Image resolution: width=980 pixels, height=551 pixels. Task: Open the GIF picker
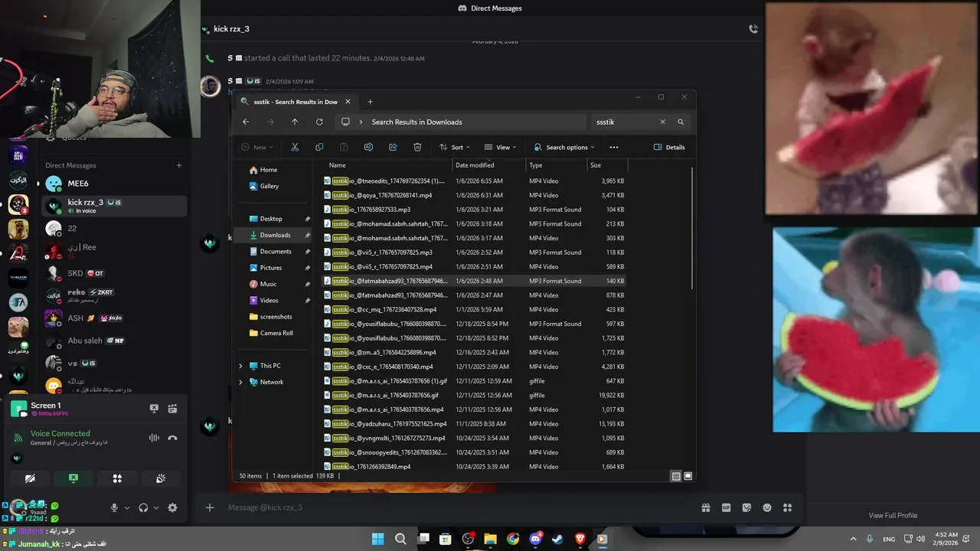[x=726, y=507]
